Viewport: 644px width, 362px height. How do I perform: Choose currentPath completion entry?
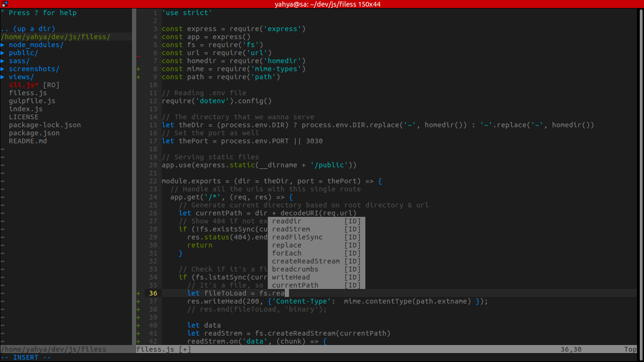click(x=316, y=285)
